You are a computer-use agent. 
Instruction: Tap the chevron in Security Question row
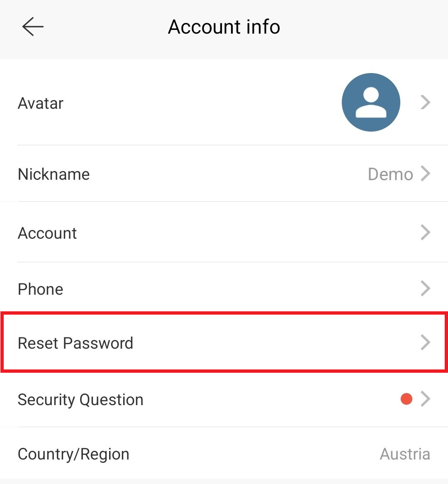click(x=426, y=399)
